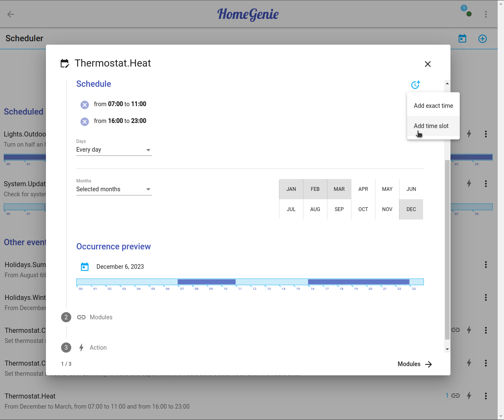This screenshot has width=504, height=420.
Task: Click the first Thermostat.C row link icon
Action: (x=456, y=330)
